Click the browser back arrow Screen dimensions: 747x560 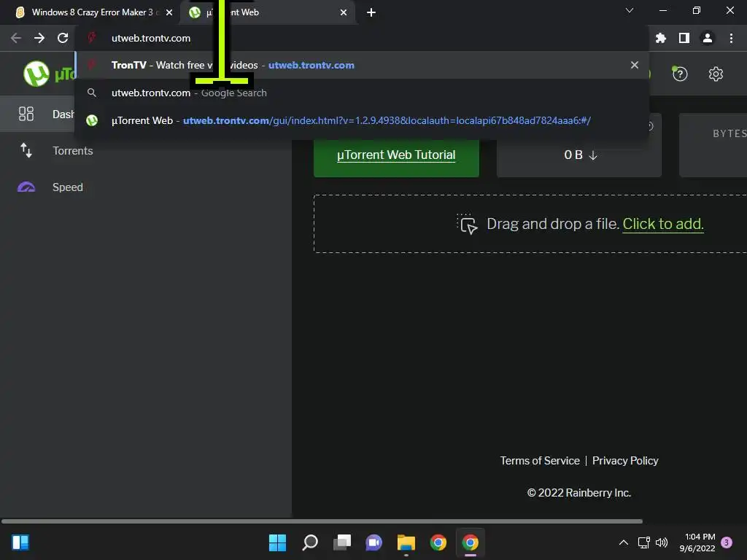16,38
